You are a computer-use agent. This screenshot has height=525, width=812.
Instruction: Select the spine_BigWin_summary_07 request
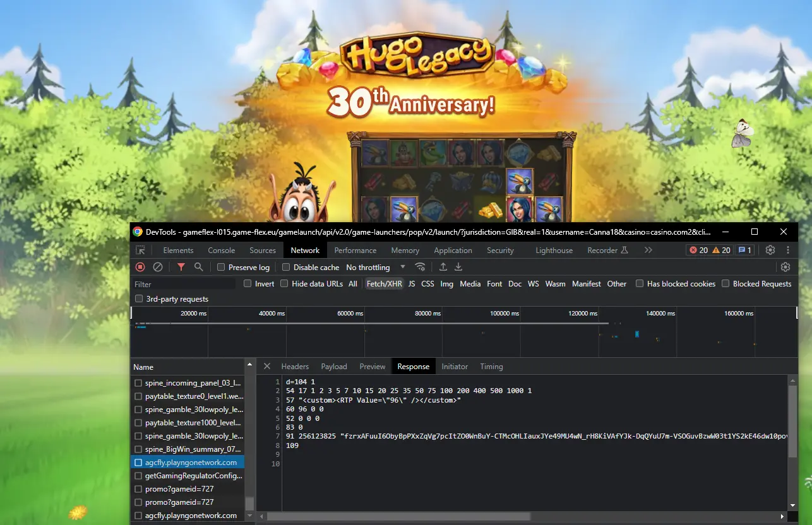188,449
